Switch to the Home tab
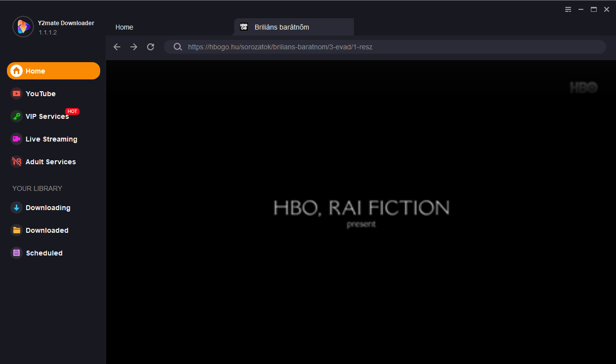This screenshot has width=616, height=364. [124, 27]
